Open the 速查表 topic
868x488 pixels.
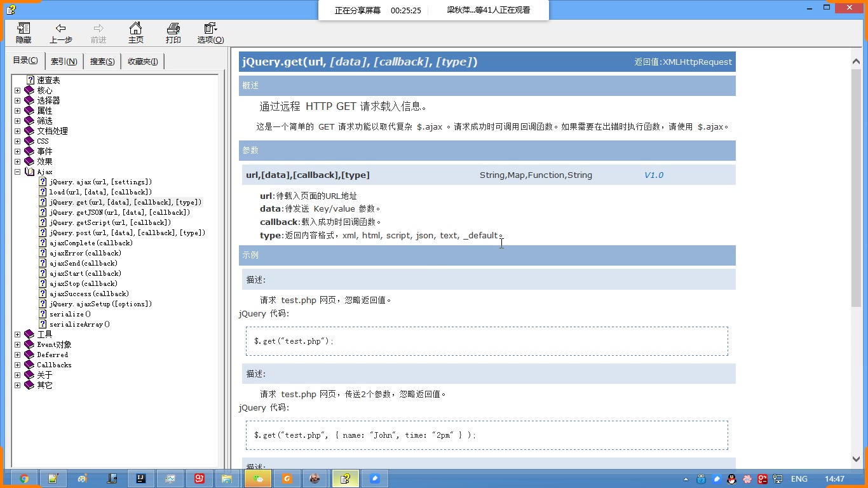(x=48, y=80)
